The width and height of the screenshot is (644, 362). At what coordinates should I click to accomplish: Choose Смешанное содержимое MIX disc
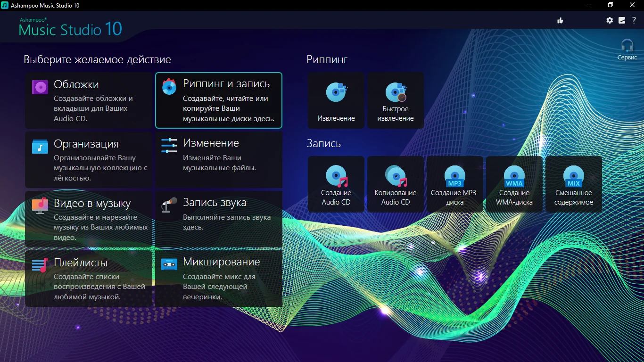pyautogui.click(x=574, y=184)
